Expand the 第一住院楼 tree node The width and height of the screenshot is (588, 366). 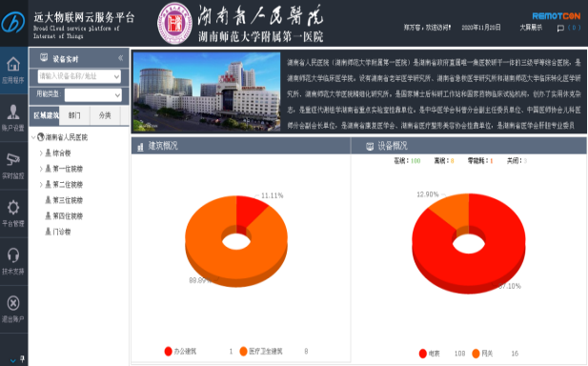point(41,169)
